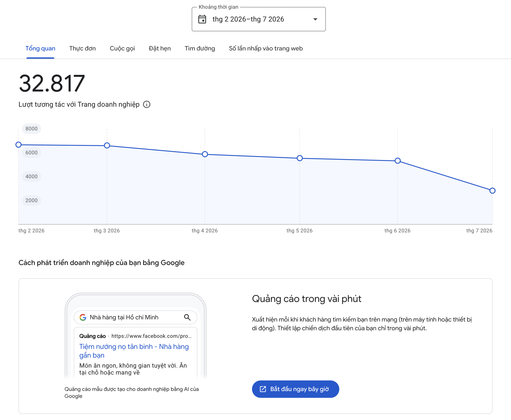Switch to the Tổng quan tab
This screenshot has width=511, height=420.
pyautogui.click(x=40, y=48)
